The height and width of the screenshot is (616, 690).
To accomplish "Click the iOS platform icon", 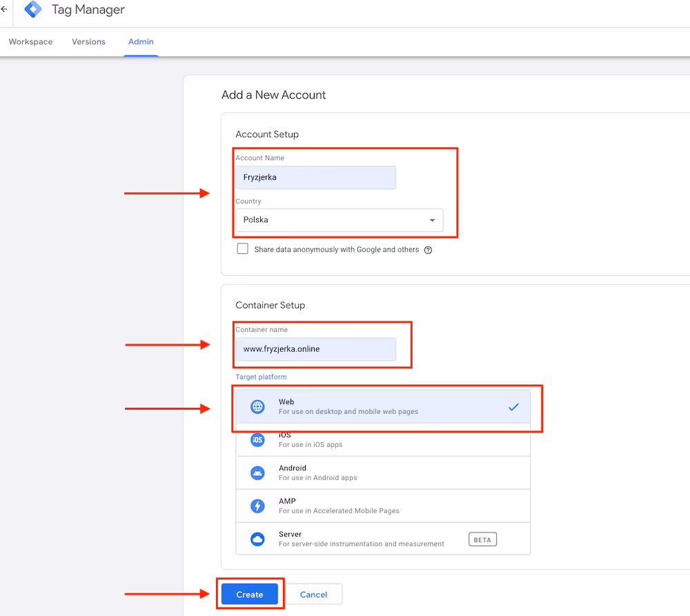I will point(257,440).
